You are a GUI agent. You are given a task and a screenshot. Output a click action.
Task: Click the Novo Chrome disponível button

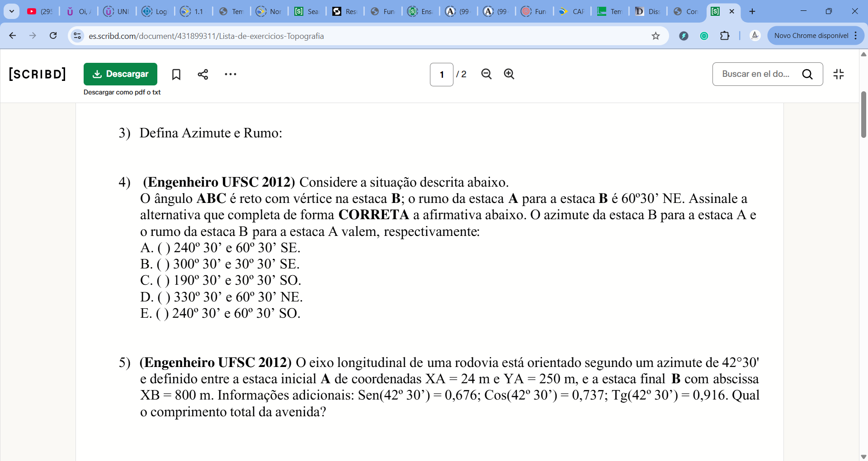(x=811, y=36)
